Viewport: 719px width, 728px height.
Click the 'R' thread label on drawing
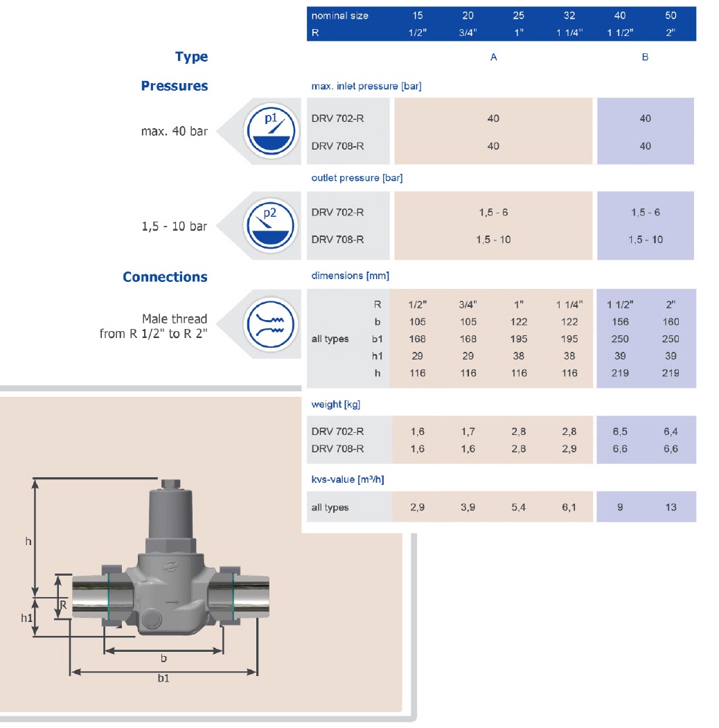pos(62,605)
